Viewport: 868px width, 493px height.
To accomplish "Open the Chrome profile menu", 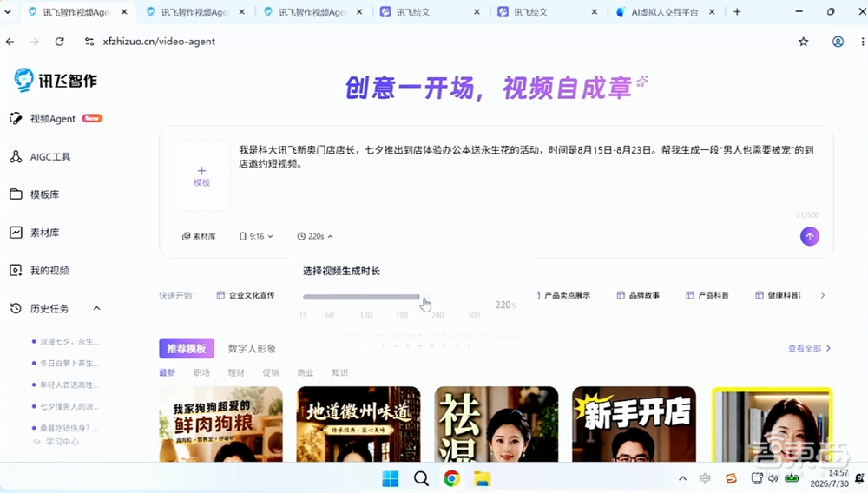I will 838,42.
